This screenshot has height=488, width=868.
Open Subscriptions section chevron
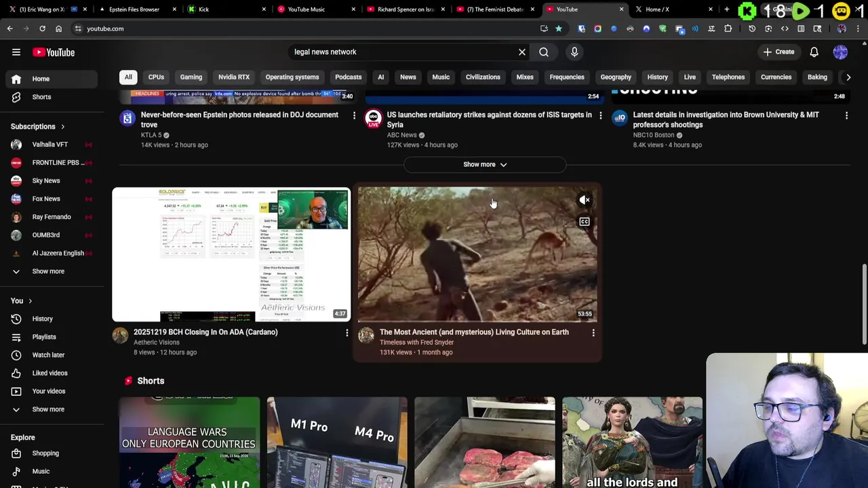(62, 127)
